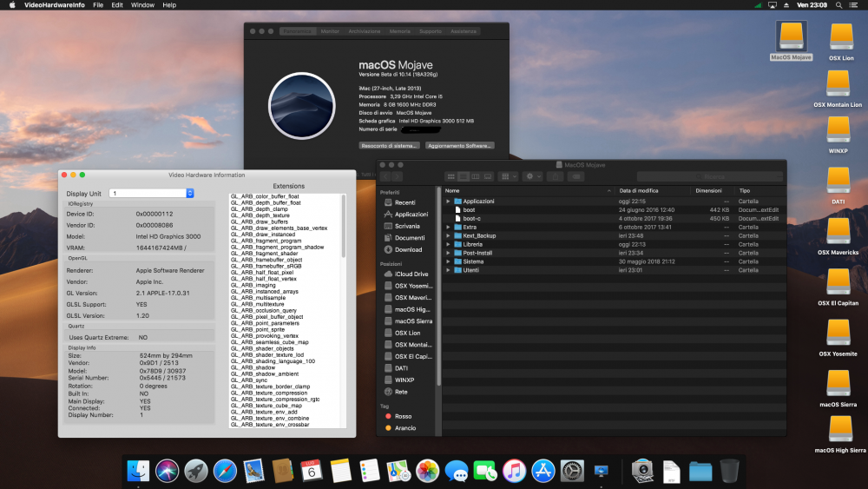
Task: Expand the Sistema folder row
Action: coord(448,261)
